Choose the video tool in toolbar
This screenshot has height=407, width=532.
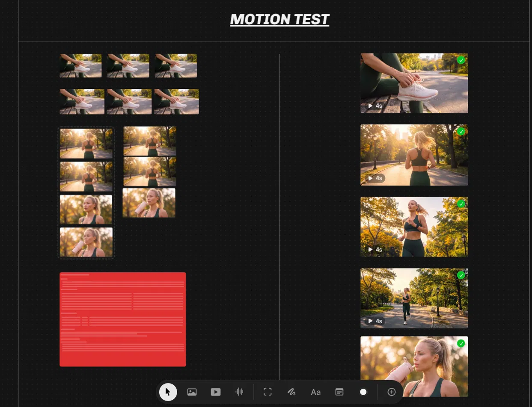[216, 392]
